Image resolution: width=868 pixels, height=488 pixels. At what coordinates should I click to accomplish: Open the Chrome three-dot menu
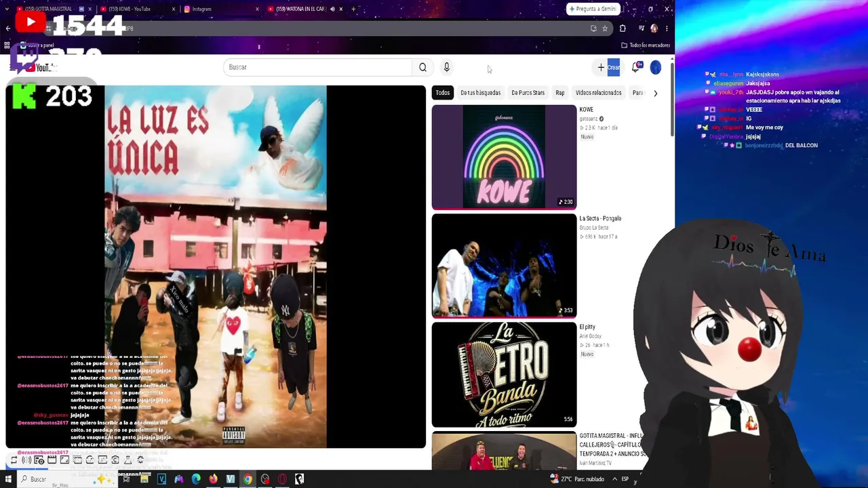click(x=667, y=28)
